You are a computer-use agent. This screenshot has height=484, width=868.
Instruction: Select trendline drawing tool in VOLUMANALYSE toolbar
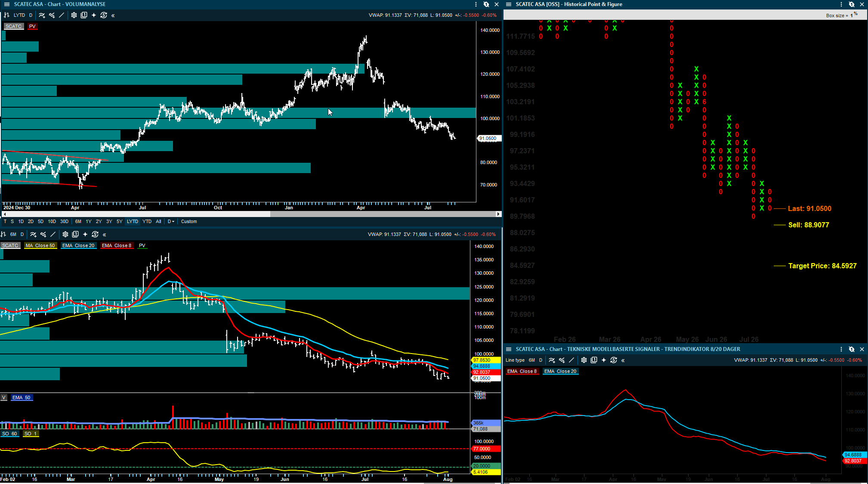[x=62, y=15]
